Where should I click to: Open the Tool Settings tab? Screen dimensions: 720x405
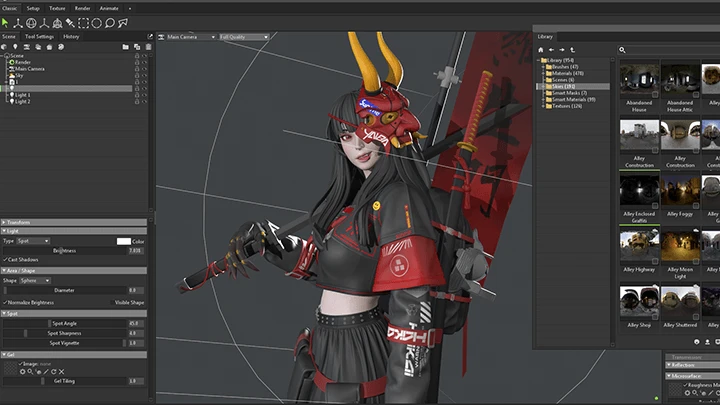click(39, 36)
